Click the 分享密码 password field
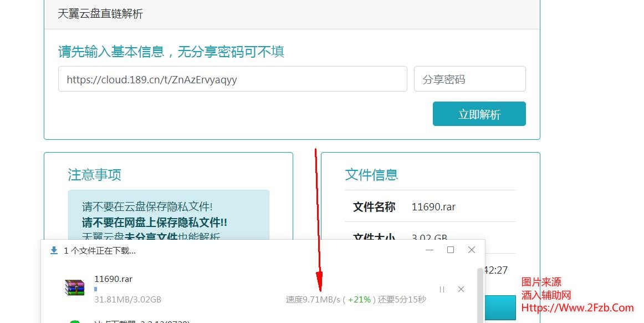Viewport: 644px width, 323px height. [470, 79]
